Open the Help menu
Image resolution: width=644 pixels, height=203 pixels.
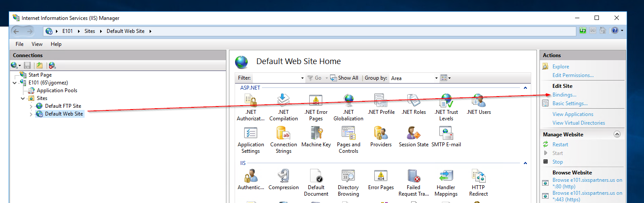tap(56, 44)
